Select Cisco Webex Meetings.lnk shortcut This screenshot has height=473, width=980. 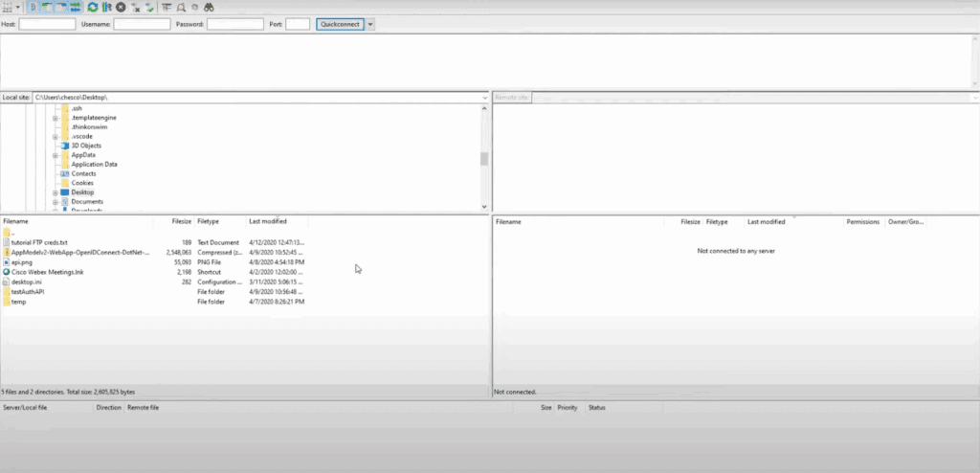154,272
